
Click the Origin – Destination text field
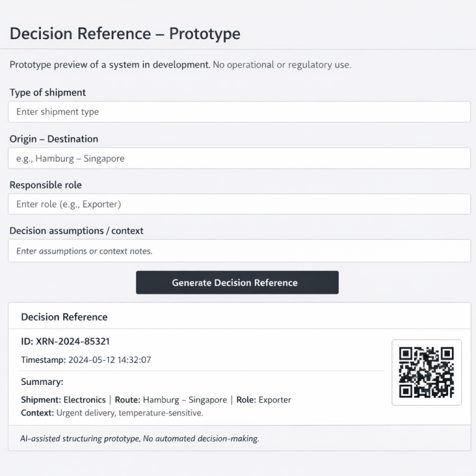click(x=239, y=158)
